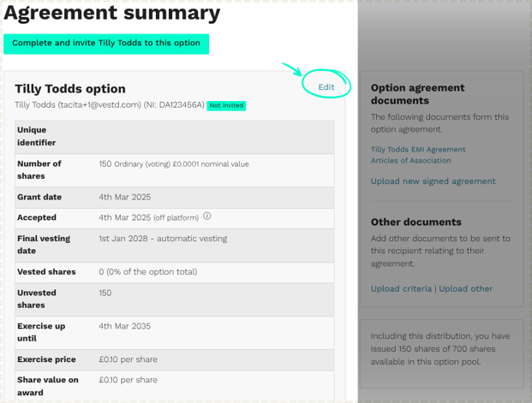
Task: Open the Edit link for Tilly Todds option
Action: click(x=326, y=87)
